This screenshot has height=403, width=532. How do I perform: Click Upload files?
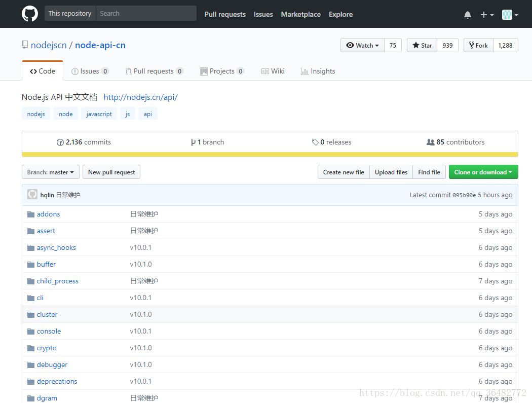391,172
